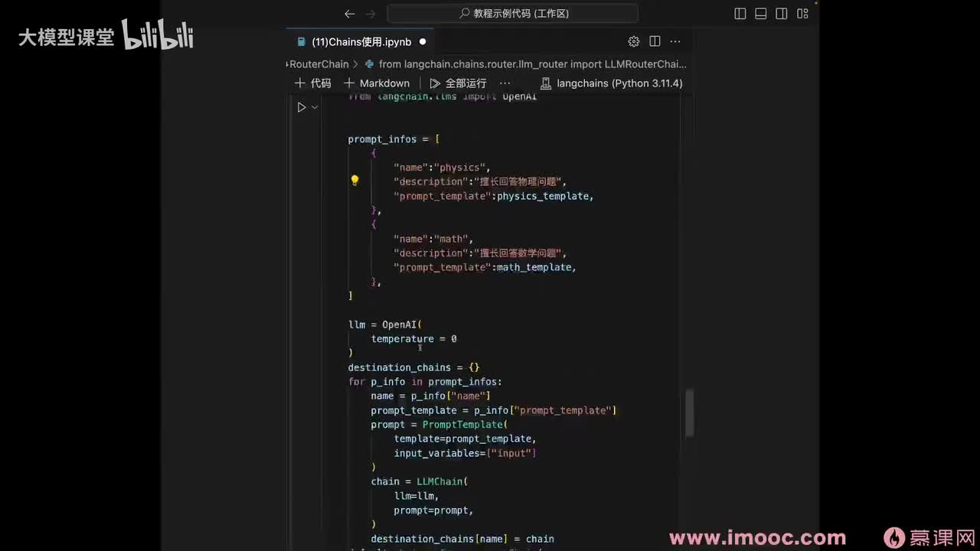Click the "llm=llm," argument line
This screenshot has height=551, width=980.
click(x=416, y=496)
